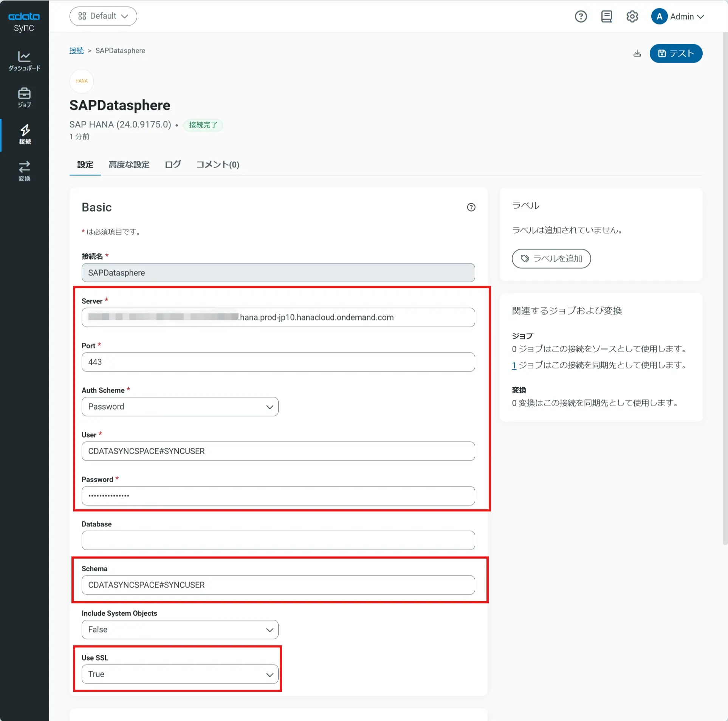
Task: Click into the Database input field
Action: pos(278,540)
